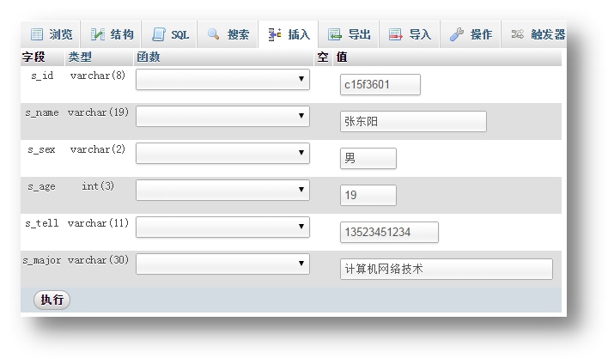Open function dropdown for s_sex
614x364 pixels.
pyautogui.click(x=222, y=153)
